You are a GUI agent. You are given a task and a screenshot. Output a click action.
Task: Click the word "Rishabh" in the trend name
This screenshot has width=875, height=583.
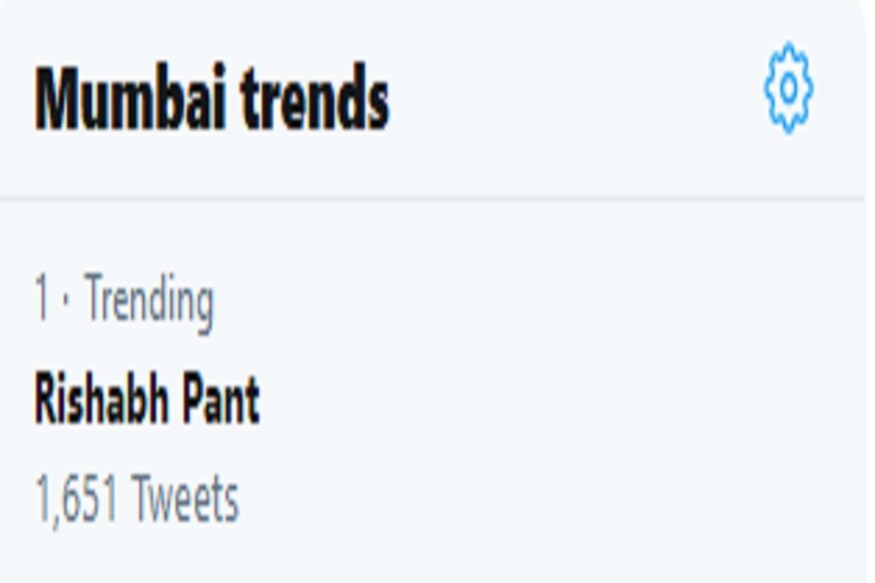93,401
